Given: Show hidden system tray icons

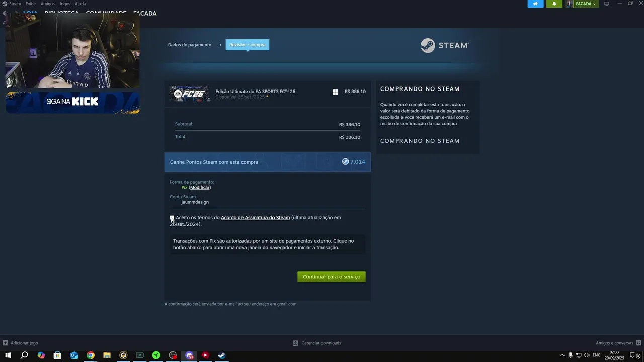Looking at the screenshot, I should (x=562, y=355).
